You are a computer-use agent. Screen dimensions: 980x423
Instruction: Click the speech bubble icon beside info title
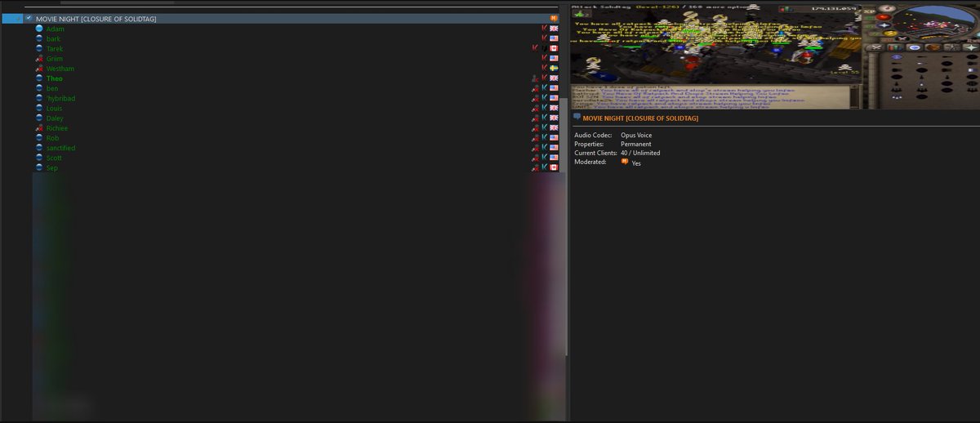(x=577, y=118)
